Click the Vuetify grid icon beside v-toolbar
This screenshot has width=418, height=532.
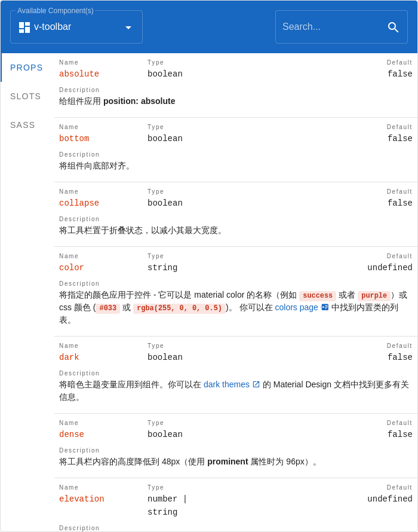coord(24,27)
